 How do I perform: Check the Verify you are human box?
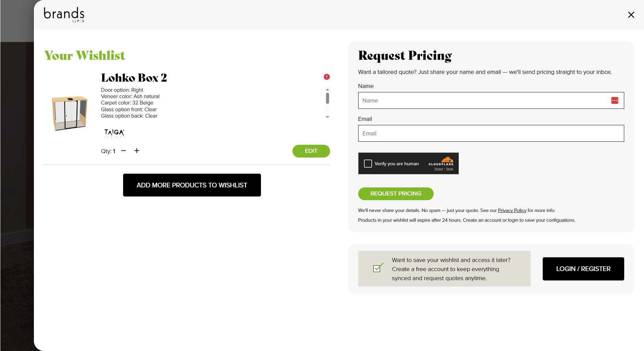point(368,164)
